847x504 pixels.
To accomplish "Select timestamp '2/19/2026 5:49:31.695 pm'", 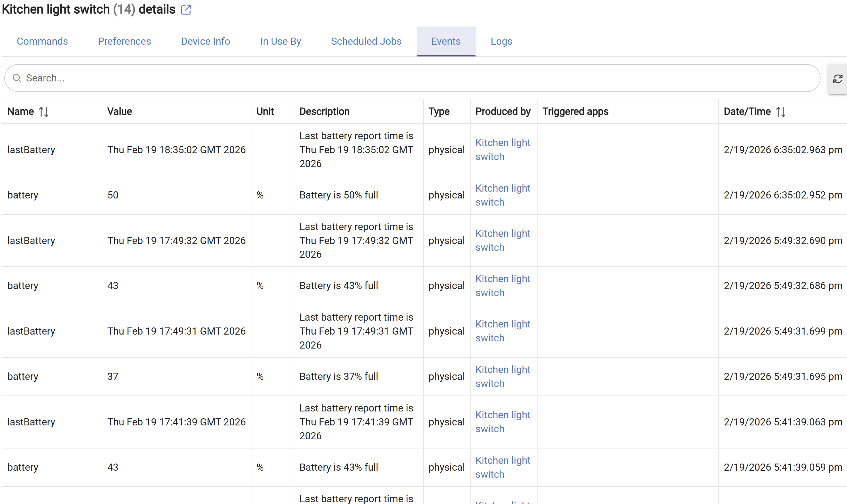I will point(783,377).
